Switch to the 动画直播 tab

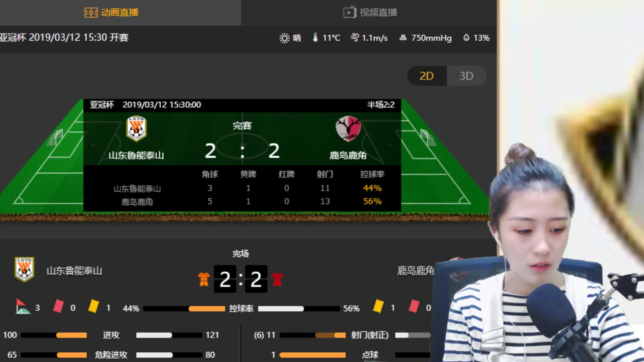pyautogui.click(x=111, y=12)
